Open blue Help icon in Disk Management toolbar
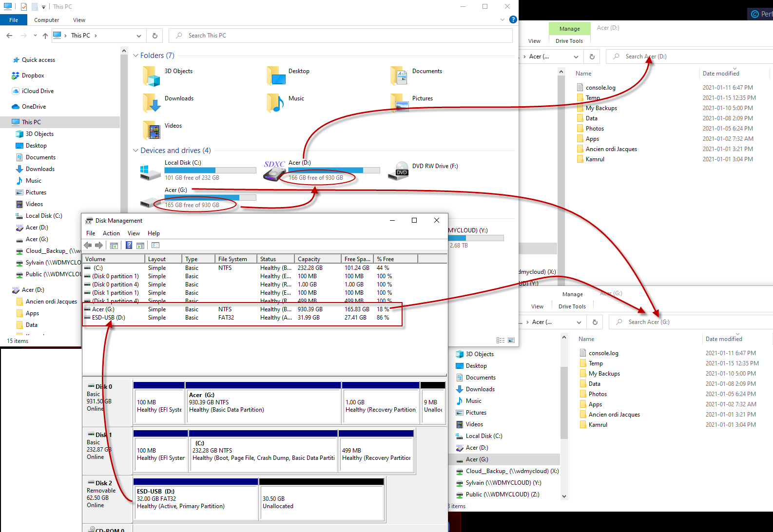The height and width of the screenshot is (532, 773). [129, 245]
